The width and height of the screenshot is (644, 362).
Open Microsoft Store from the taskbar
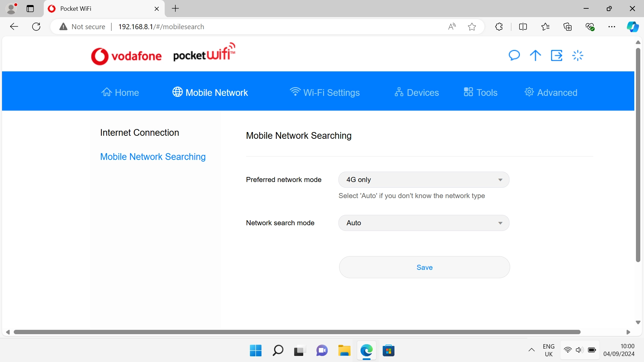click(x=388, y=351)
